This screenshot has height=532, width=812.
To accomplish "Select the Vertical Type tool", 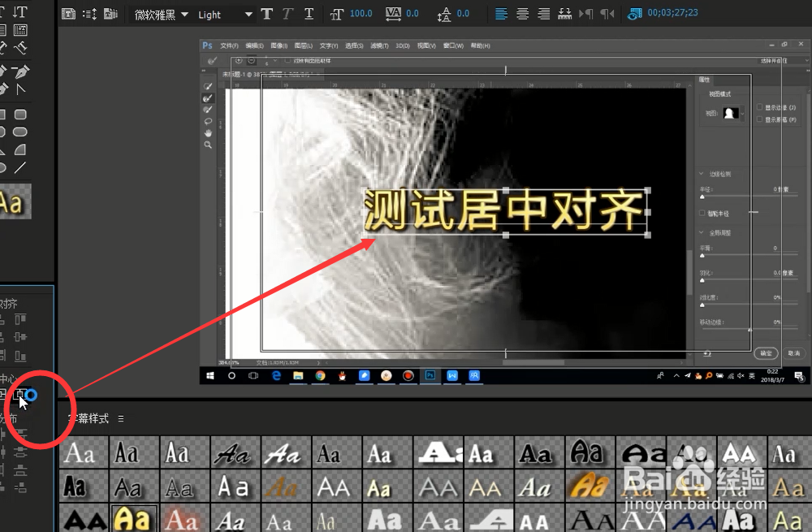I will click(20, 11).
